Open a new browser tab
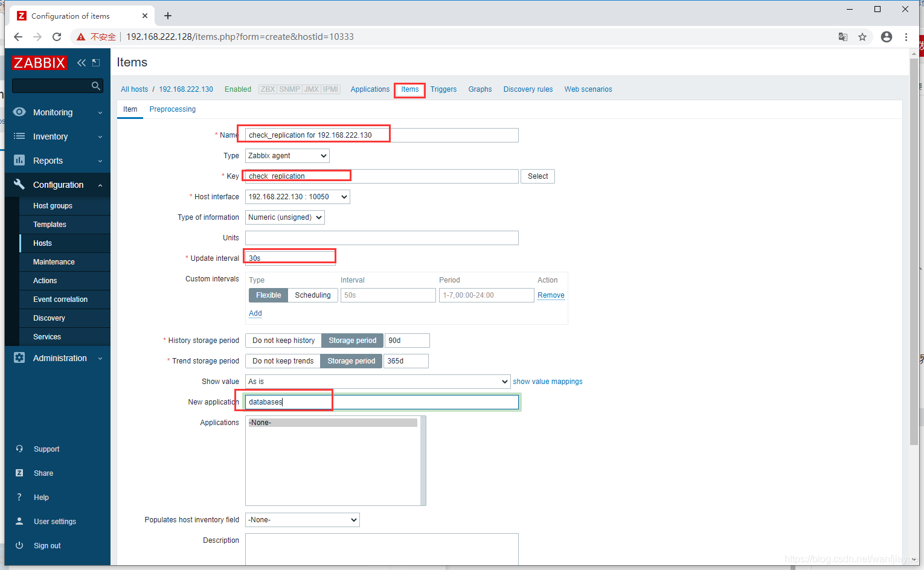 pyautogui.click(x=168, y=16)
